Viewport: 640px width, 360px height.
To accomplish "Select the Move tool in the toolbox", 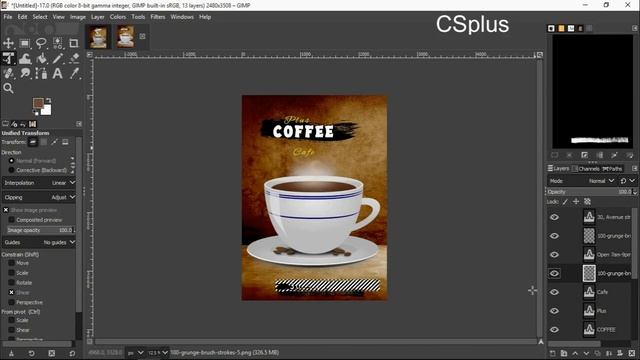I will tap(8, 43).
